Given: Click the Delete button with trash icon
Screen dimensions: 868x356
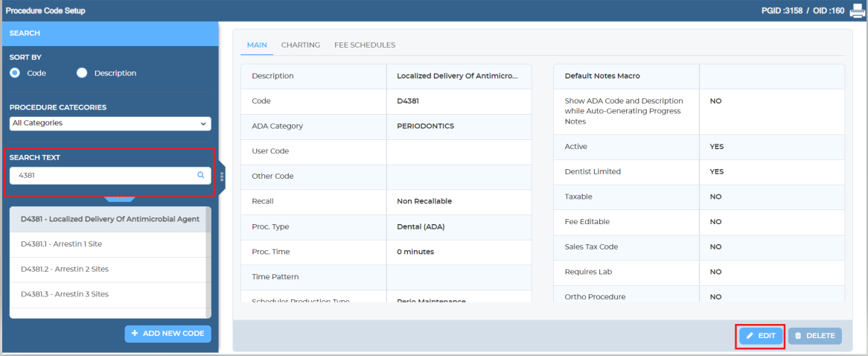Looking at the screenshot, I should pos(814,336).
